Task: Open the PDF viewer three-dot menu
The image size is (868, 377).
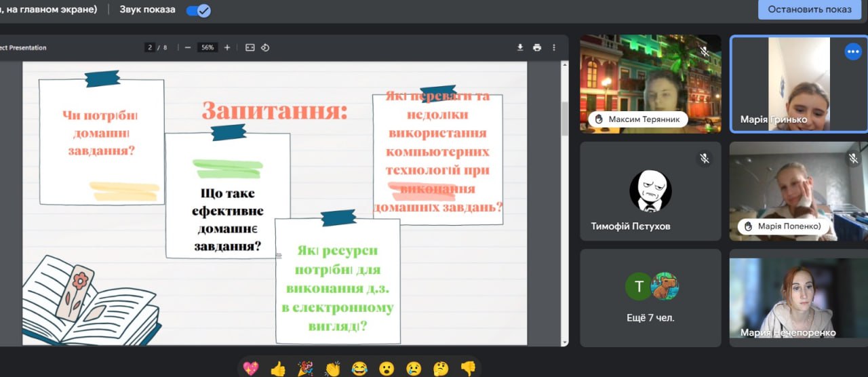Action: click(554, 47)
